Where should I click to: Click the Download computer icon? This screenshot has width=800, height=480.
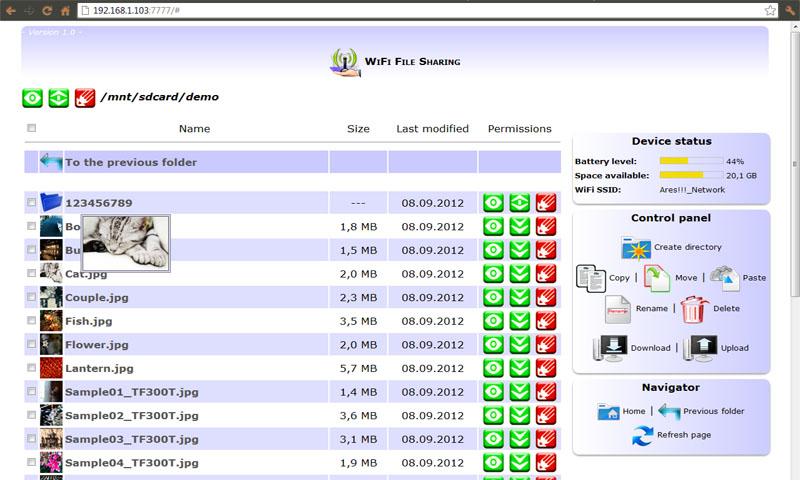coord(609,348)
